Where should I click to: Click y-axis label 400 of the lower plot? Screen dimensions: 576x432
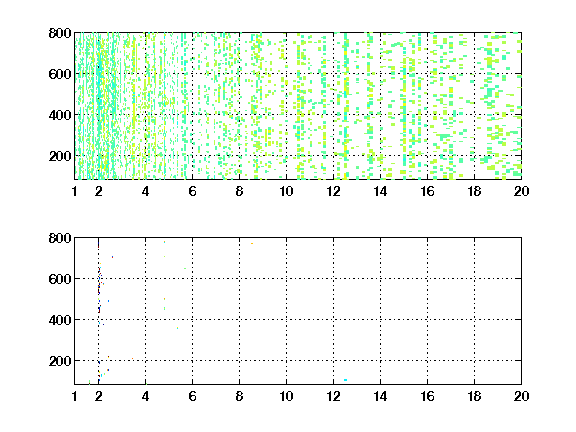(x=60, y=320)
